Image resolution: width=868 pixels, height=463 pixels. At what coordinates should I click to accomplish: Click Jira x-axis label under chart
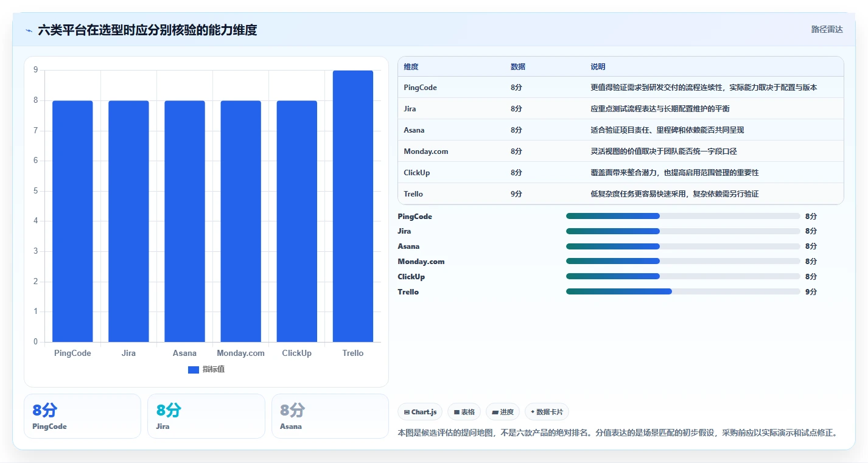point(128,353)
